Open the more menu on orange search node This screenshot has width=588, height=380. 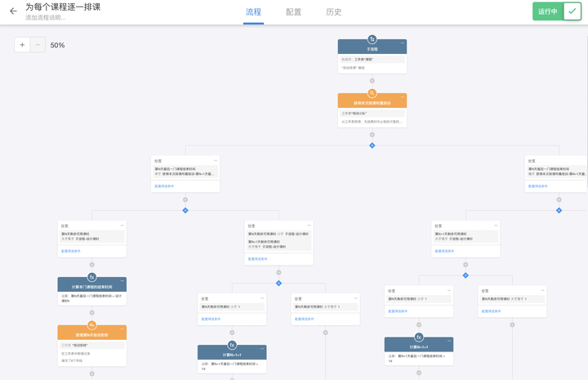click(402, 97)
